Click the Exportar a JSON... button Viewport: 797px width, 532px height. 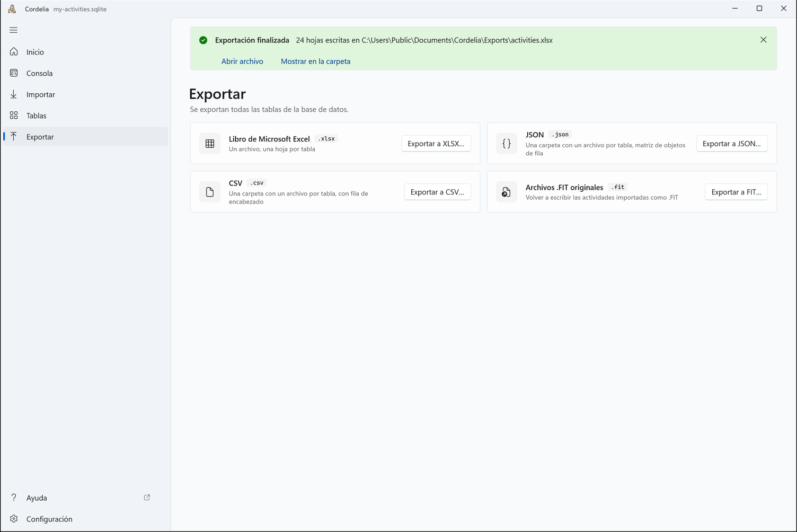click(732, 144)
